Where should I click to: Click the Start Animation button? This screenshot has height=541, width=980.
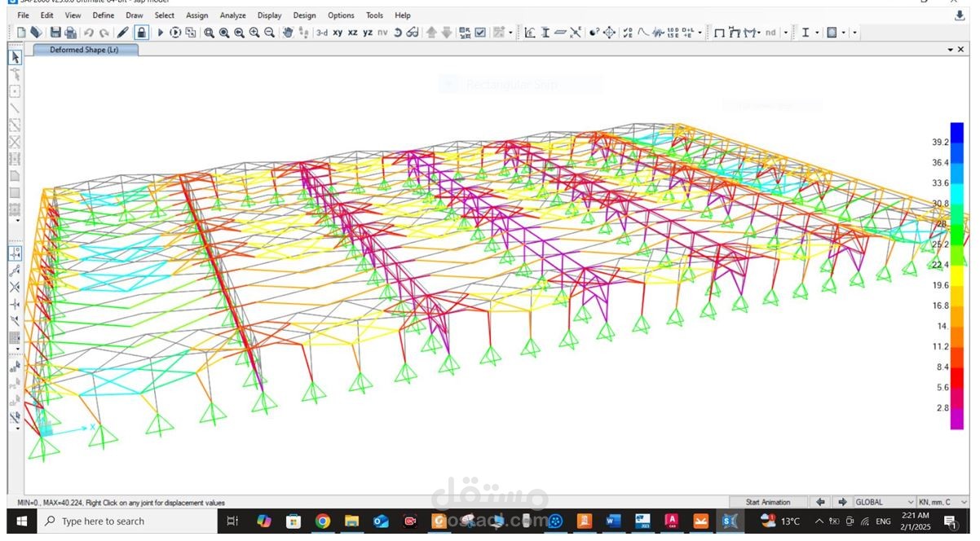point(767,502)
